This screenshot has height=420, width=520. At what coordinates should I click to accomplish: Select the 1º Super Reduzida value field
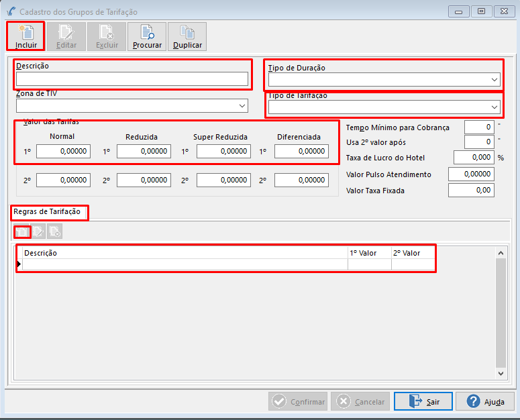[223, 151]
